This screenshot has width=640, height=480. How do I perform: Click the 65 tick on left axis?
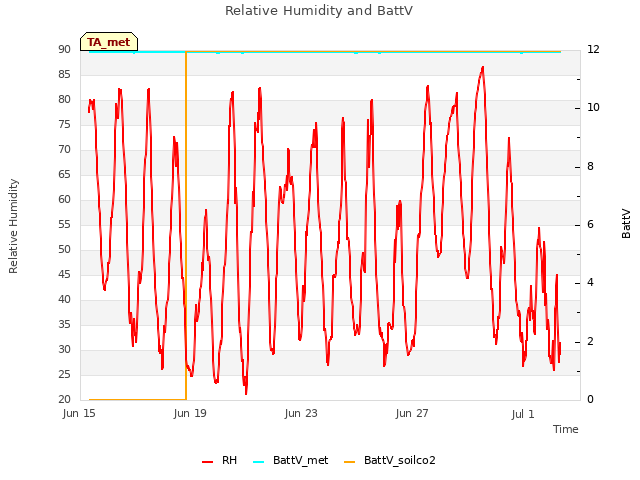(x=64, y=174)
